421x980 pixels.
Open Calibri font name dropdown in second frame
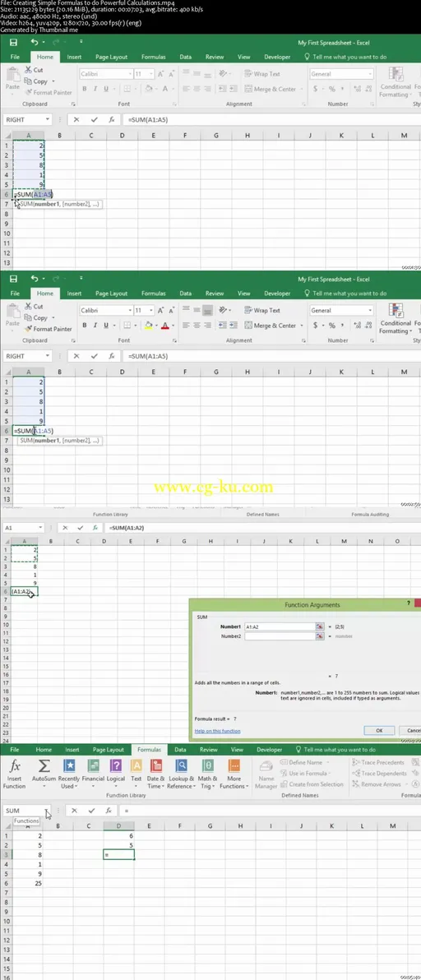130,310
